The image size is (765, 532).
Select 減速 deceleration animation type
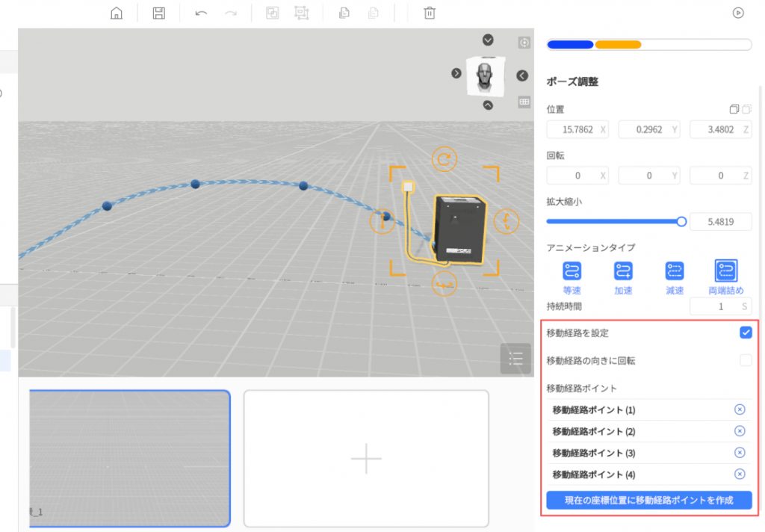pos(675,271)
